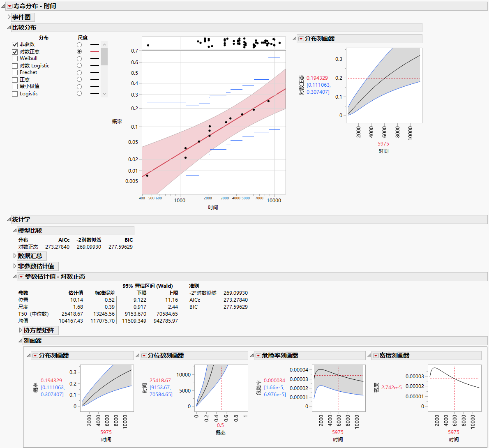
Task: Open the 寿命分布 - 时间 red triangle menu
Action: [9, 6]
